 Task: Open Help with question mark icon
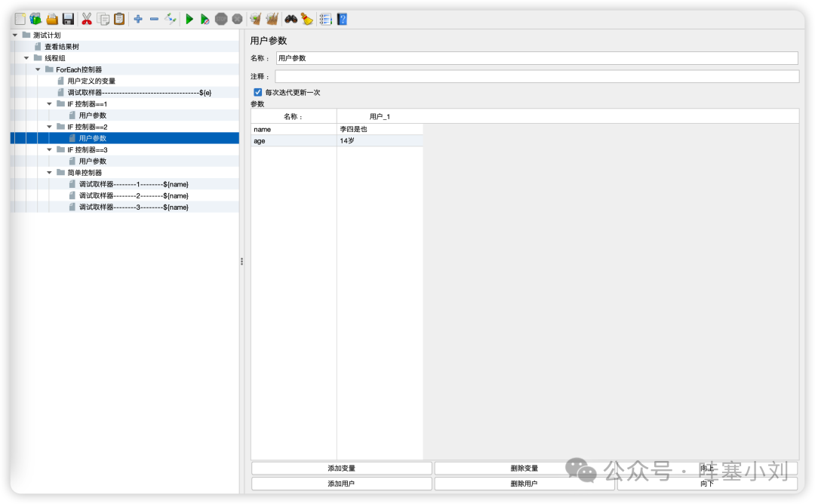tap(342, 19)
